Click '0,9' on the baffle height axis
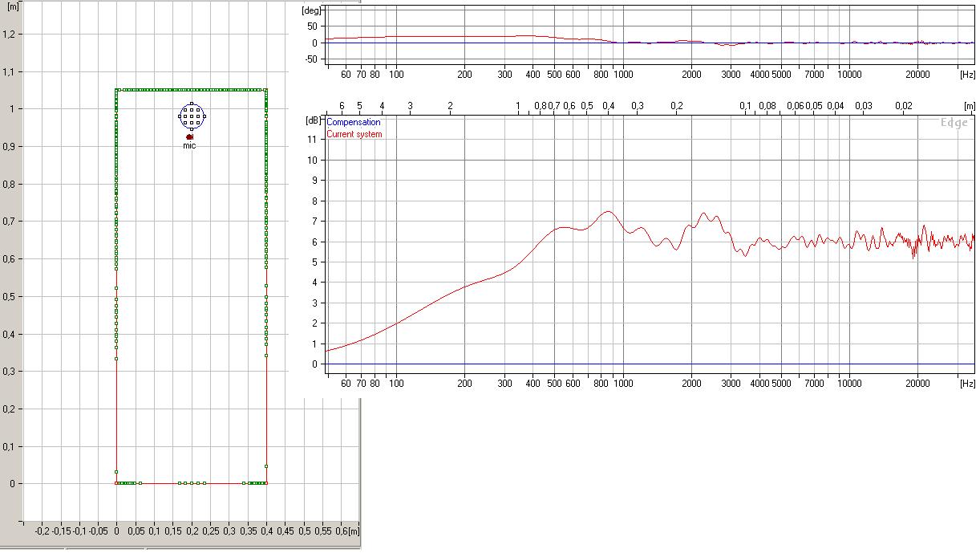 pos(9,146)
